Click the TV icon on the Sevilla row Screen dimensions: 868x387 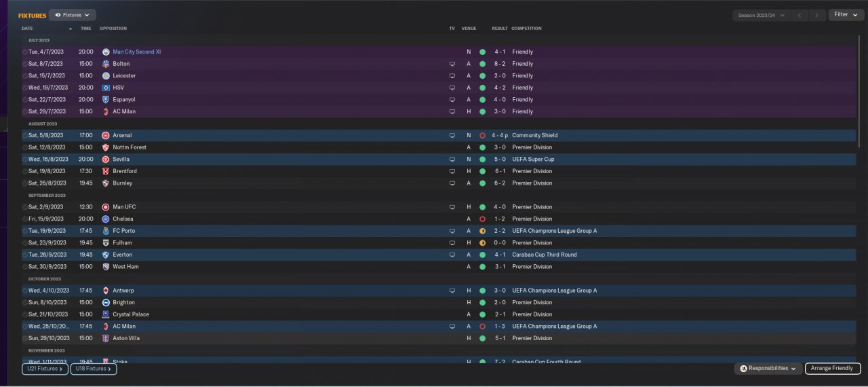[x=452, y=159]
